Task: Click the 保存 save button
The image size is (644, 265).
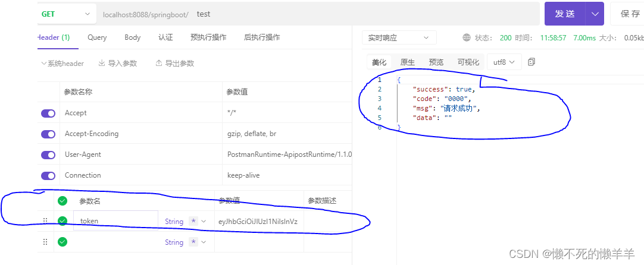Action: pyautogui.click(x=629, y=14)
